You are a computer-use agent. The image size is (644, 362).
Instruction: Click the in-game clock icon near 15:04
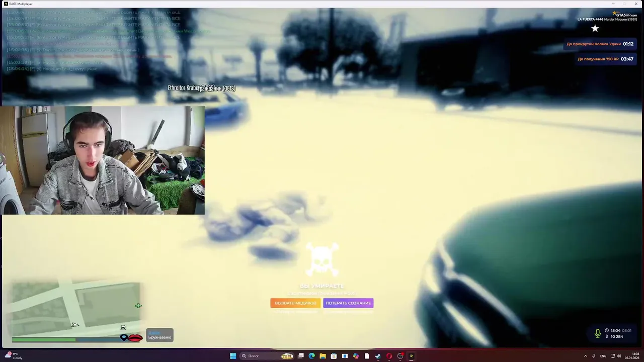[607, 330]
